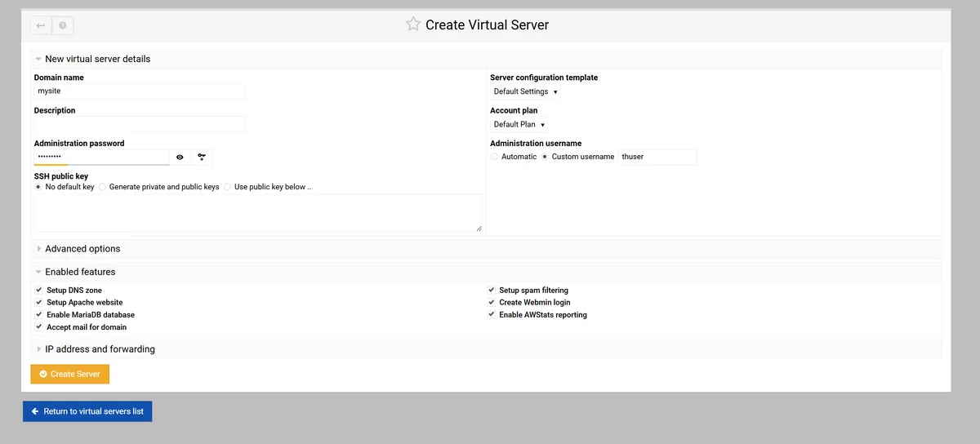Uncheck Setup DNS zone checkbox
Image resolution: width=980 pixels, height=444 pixels.
click(38, 290)
